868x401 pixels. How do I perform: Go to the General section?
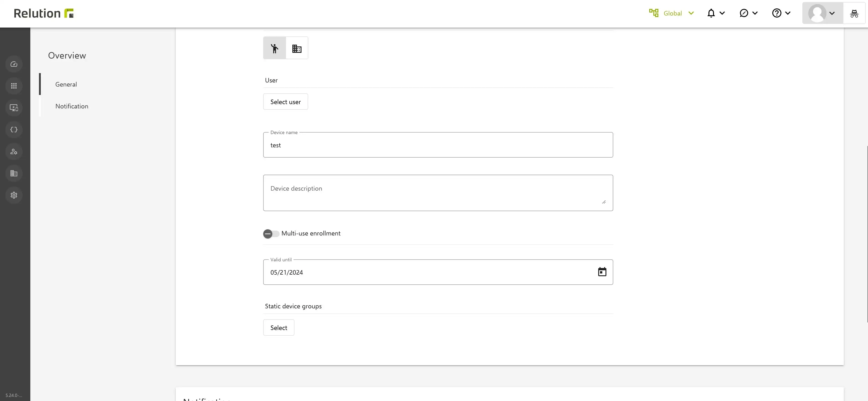click(66, 84)
